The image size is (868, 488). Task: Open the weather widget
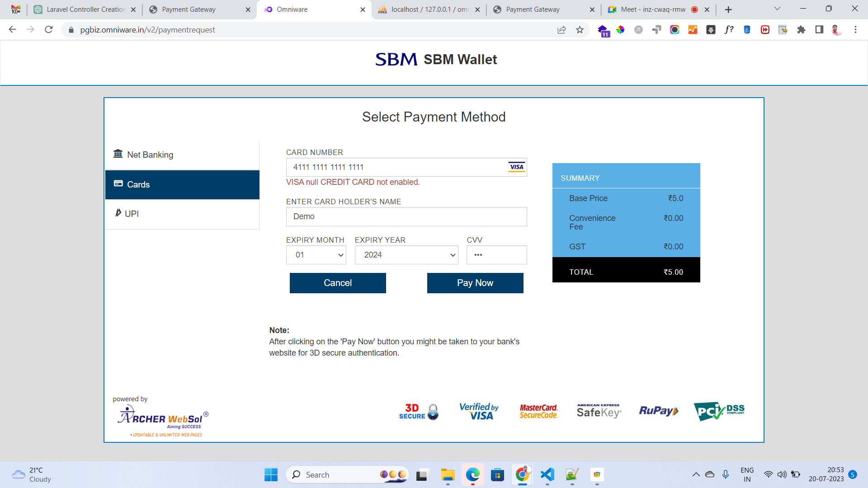coord(32,475)
